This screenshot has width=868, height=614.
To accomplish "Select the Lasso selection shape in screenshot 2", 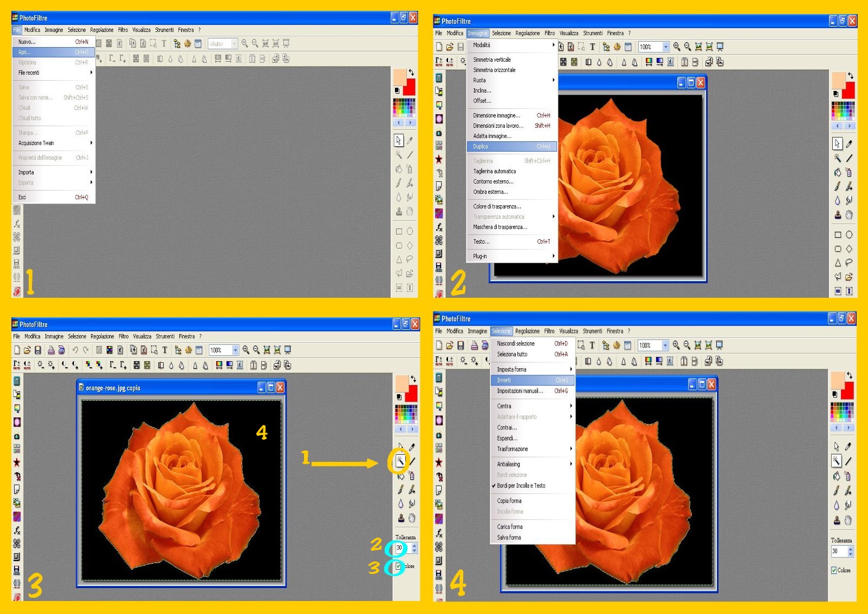I will tap(849, 263).
